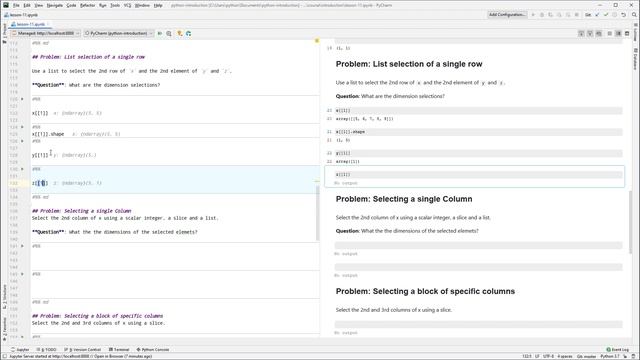Click the Profile toolbar icon

click(x=559, y=15)
